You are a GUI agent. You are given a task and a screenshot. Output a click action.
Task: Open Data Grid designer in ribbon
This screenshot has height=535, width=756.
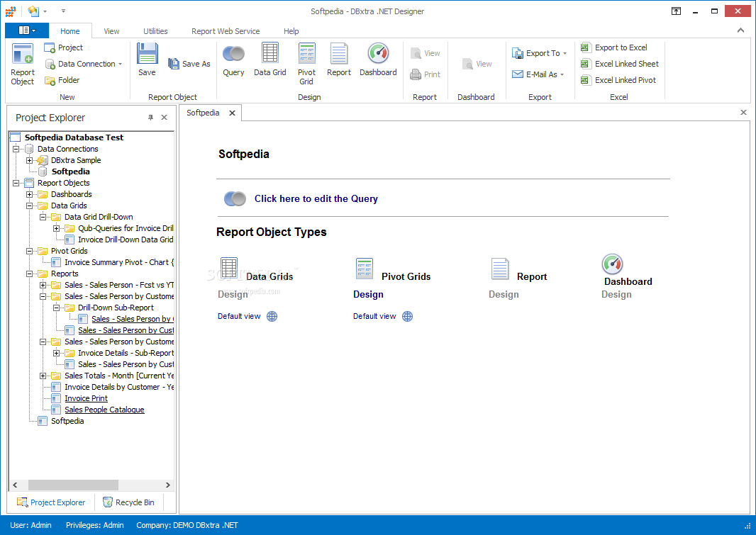click(x=270, y=60)
